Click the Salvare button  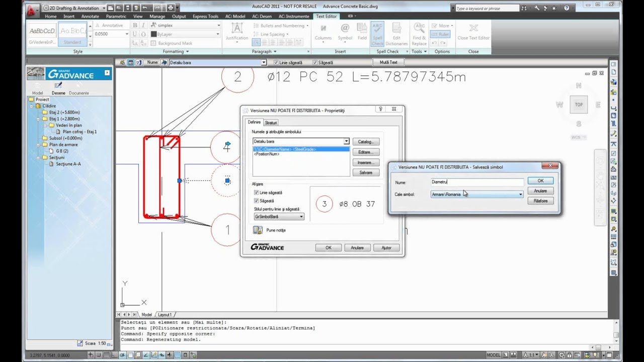coord(366,172)
